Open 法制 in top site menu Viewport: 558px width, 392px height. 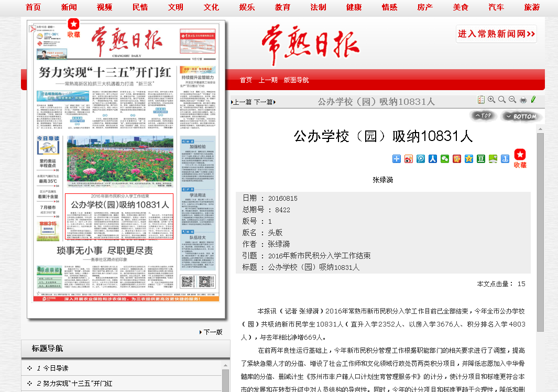(x=318, y=7)
